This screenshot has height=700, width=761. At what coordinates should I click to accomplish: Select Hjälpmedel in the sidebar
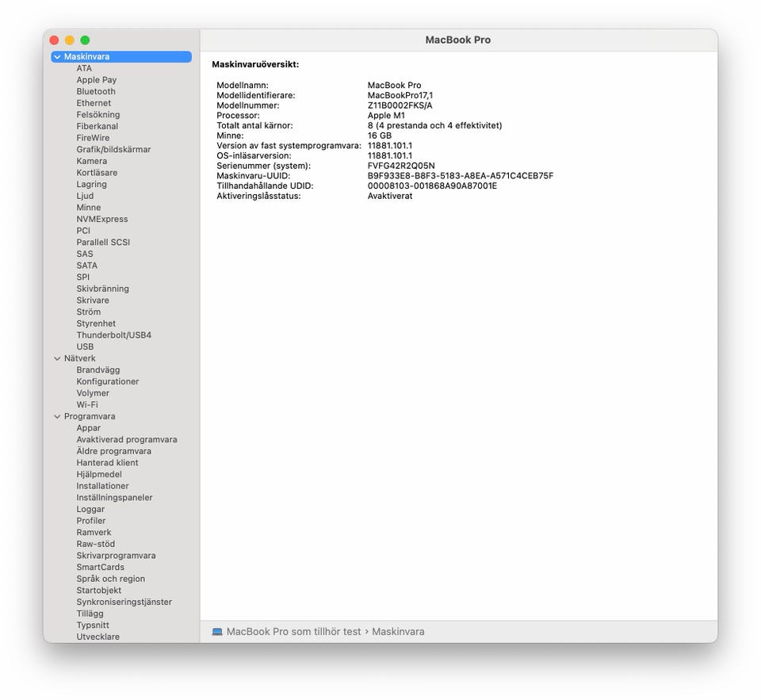[99, 474]
